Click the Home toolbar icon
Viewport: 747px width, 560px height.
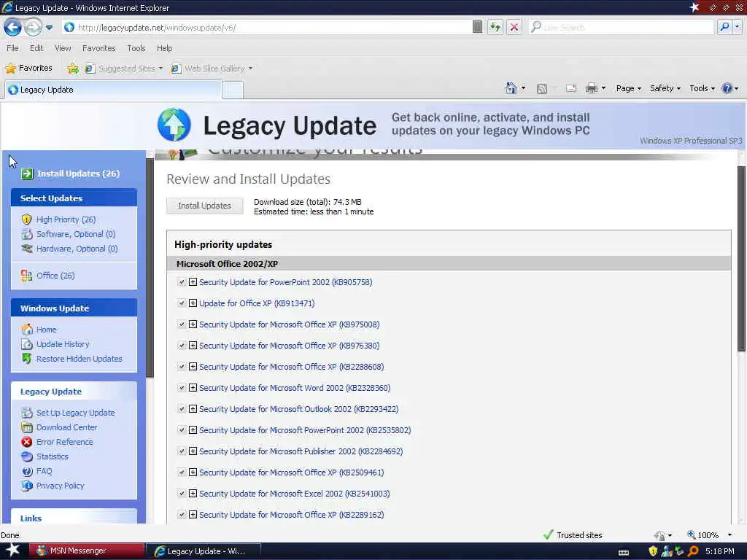point(511,88)
